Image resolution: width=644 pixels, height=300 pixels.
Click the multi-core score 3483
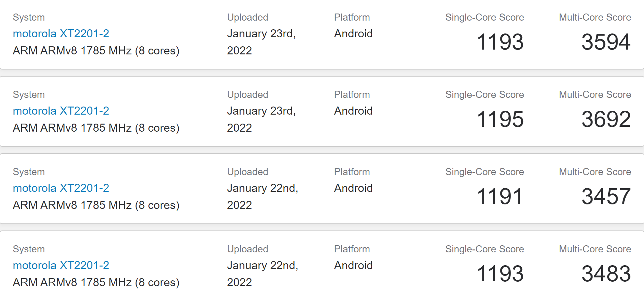tap(606, 274)
